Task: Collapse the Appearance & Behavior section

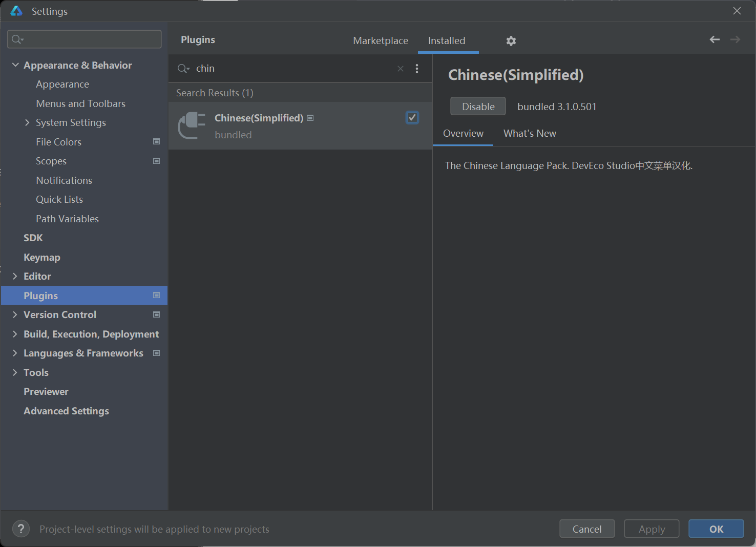Action: point(15,65)
